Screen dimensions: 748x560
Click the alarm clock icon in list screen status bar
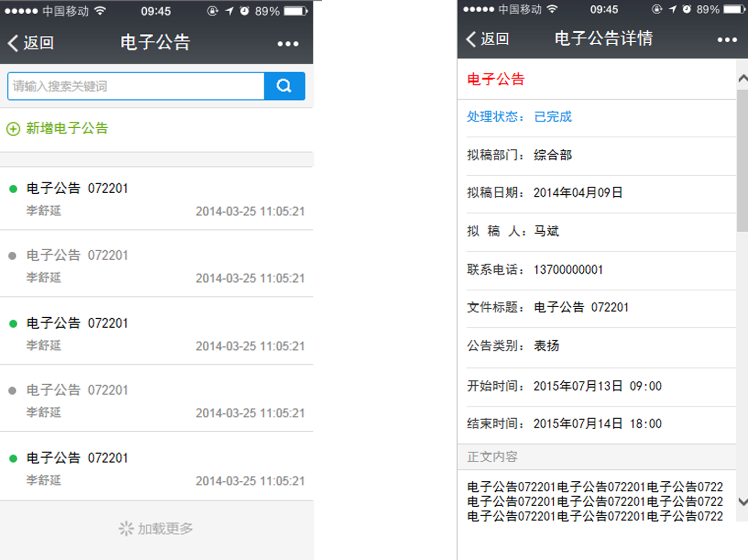[x=244, y=11]
